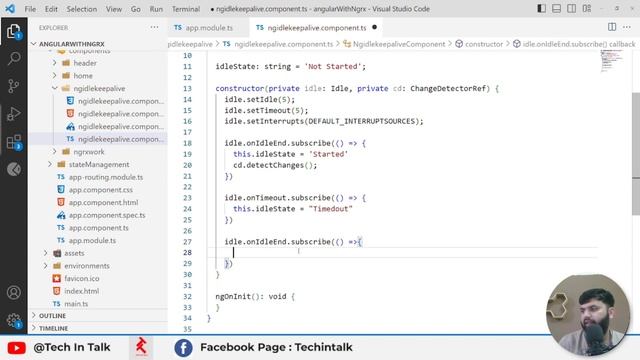Open the Edit menu
Screen dimensions: 640x360
click(51, 9)
